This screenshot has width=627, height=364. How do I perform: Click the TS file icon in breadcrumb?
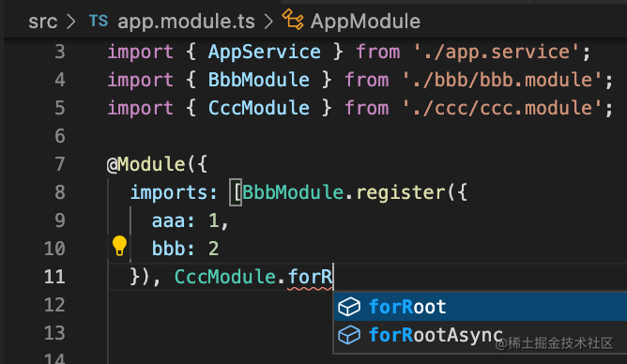pyautogui.click(x=99, y=21)
